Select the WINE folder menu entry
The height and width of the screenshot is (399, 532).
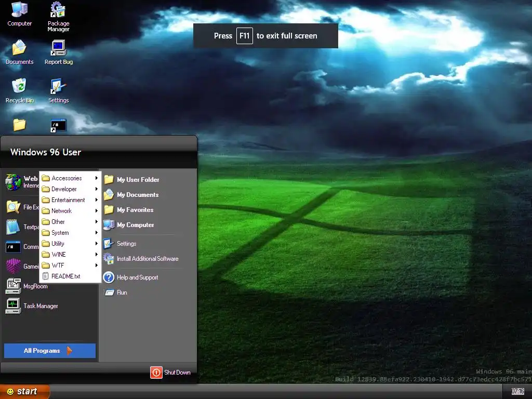tap(70, 254)
